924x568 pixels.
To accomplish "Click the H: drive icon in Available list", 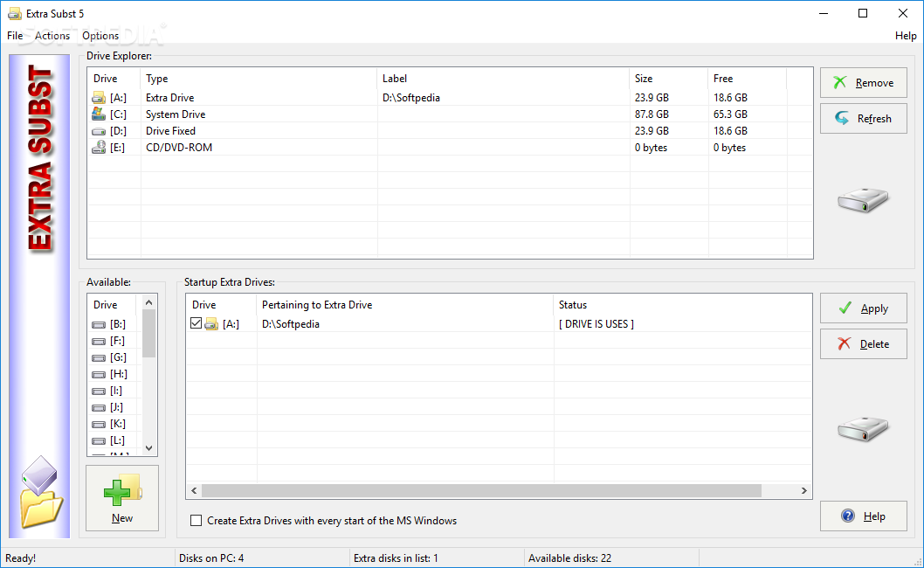I will tap(99, 374).
